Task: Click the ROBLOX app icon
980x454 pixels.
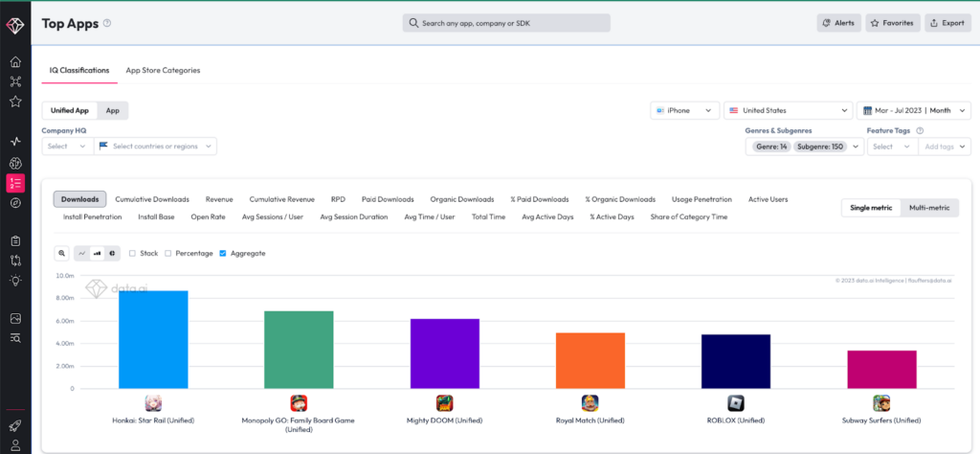Action: (x=736, y=402)
